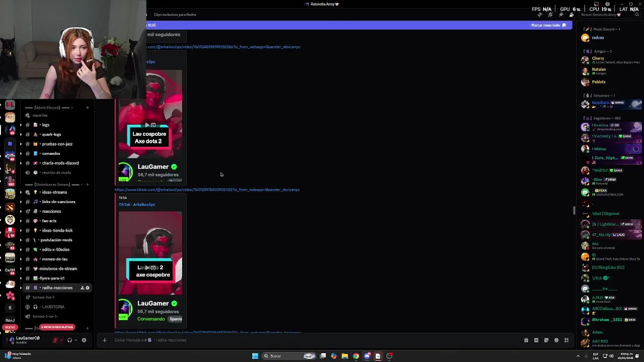
Task: Open notification settings bell icon
Action: (x=550, y=15)
